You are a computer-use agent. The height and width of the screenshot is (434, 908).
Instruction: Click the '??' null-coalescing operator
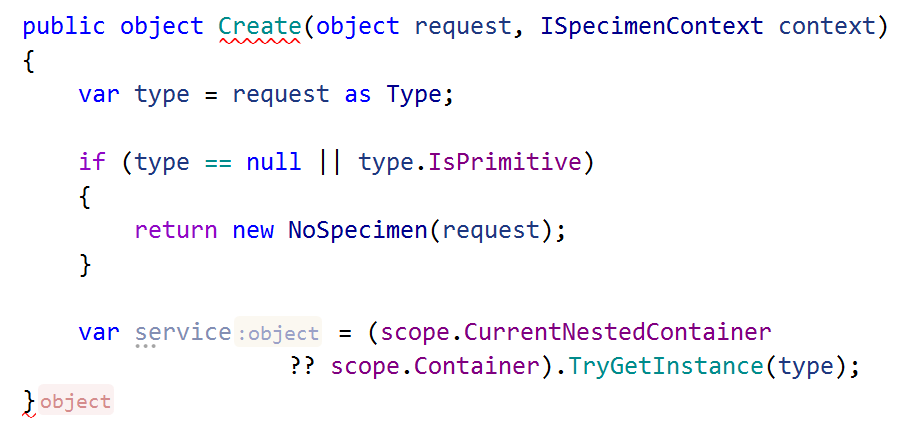coord(302,367)
